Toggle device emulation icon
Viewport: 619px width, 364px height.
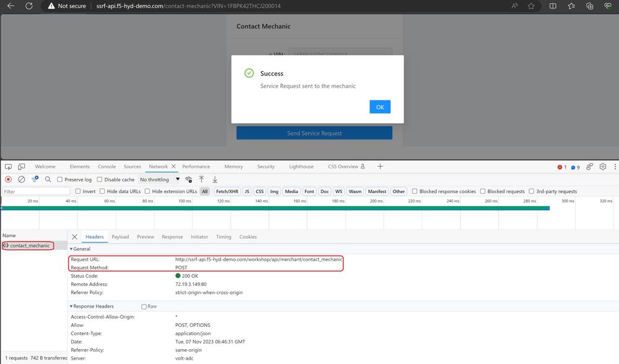pos(21,167)
